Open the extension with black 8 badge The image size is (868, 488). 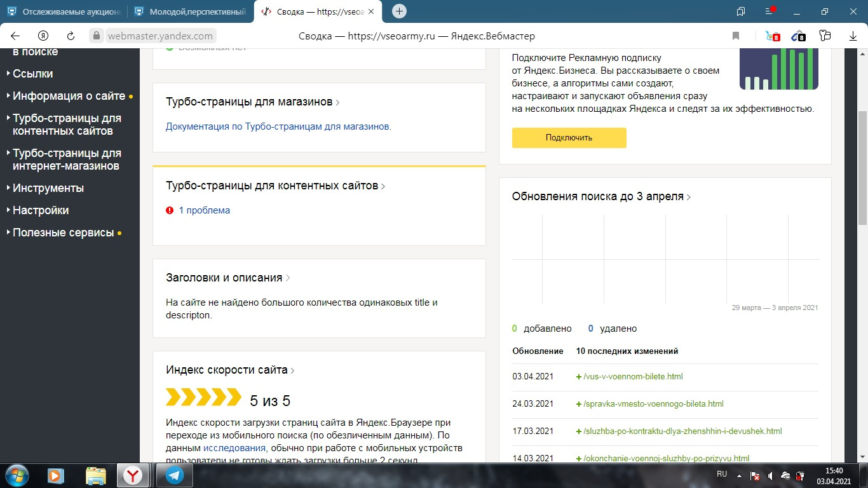click(799, 36)
